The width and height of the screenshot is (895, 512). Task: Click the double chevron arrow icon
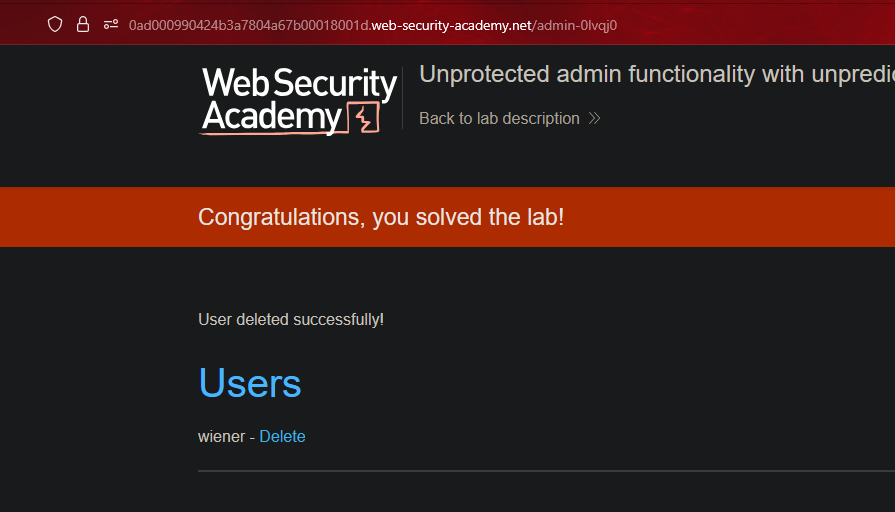click(x=594, y=118)
